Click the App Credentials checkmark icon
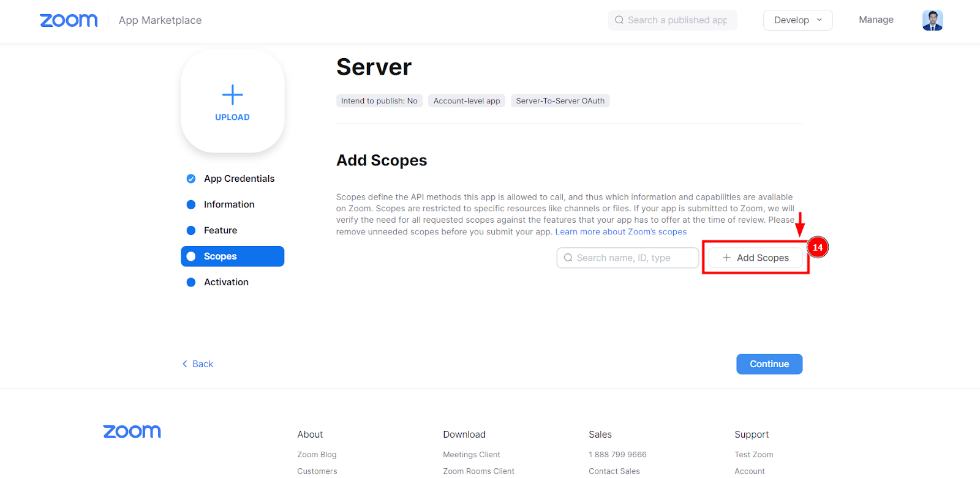 tap(191, 179)
